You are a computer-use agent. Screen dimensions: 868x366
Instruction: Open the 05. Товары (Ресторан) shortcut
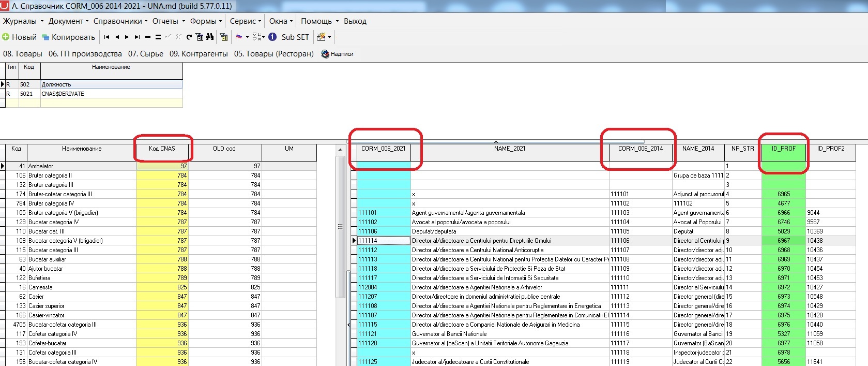pyautogui.click(x=274, y=54)
